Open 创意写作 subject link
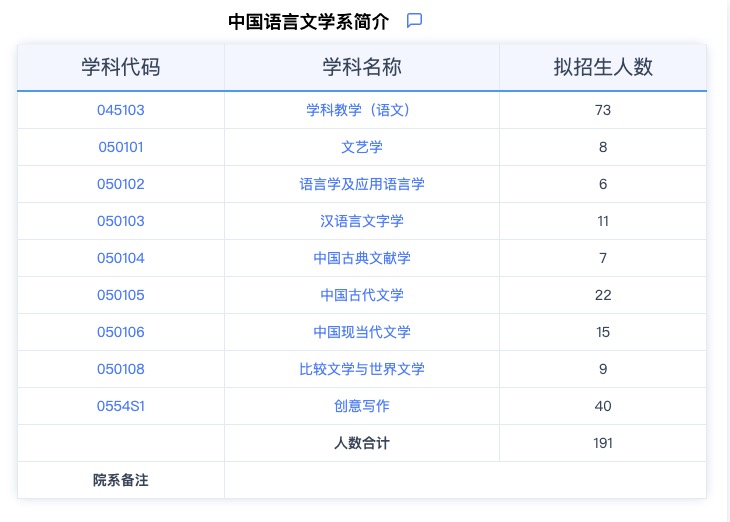 [x=361, y=406]
